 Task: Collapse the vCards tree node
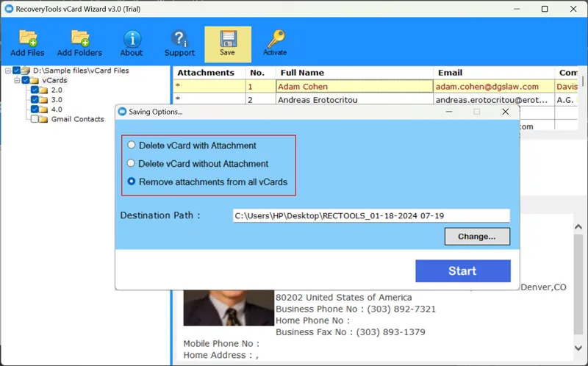pyautogui.click(x=17, y=80)
